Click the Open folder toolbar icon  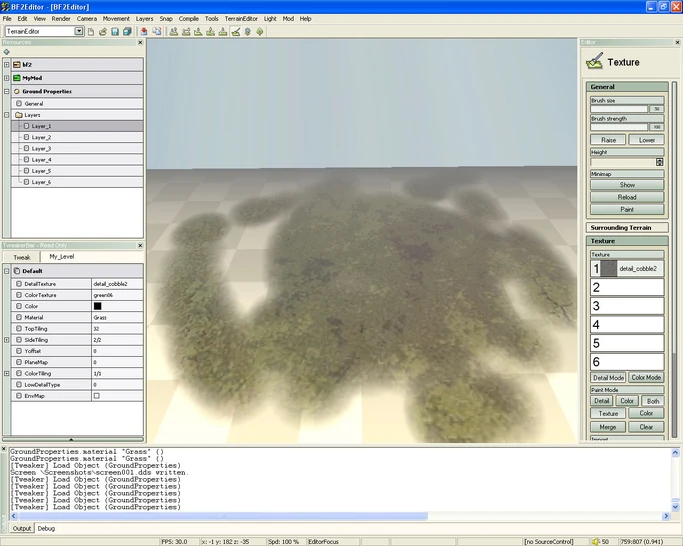(x=102, y=31)
